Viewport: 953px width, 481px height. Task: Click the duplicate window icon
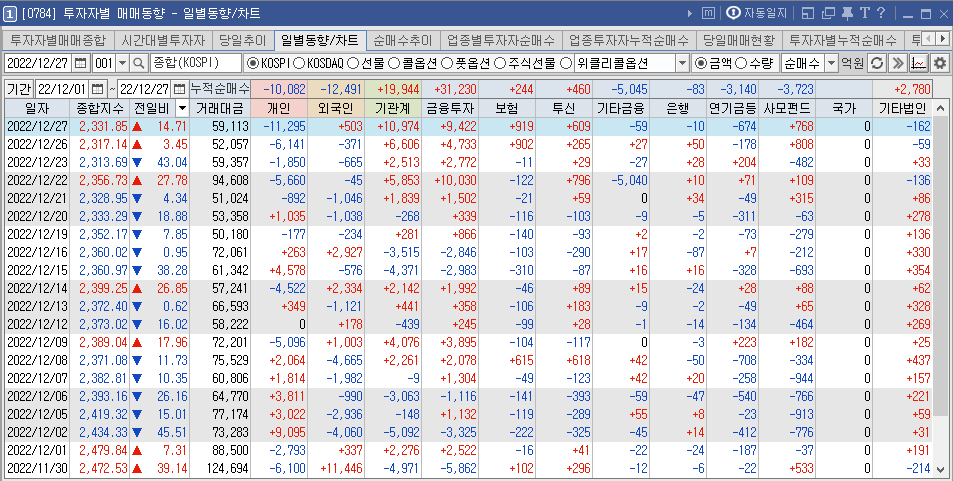tap(828, 13)
